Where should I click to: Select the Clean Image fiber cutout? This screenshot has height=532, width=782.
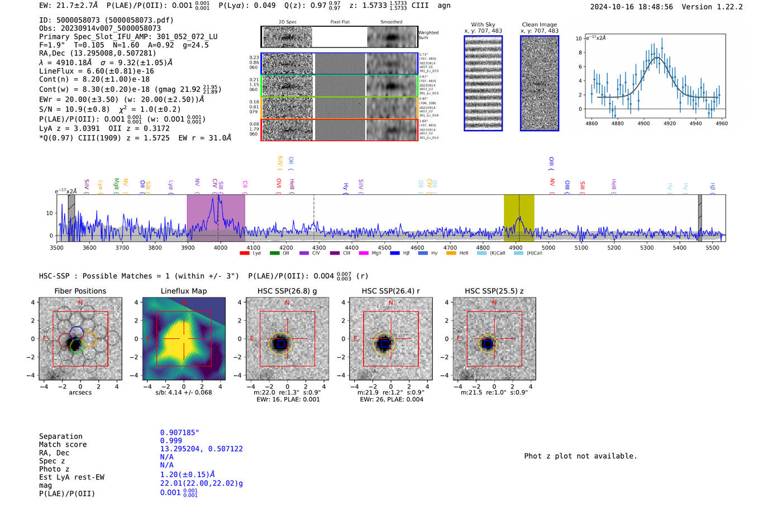click(x=540, y=83)
